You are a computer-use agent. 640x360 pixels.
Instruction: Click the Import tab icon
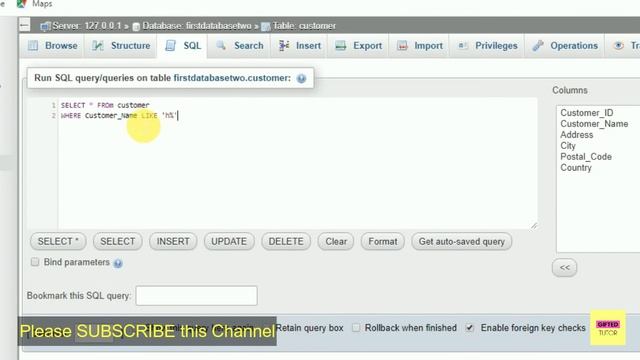(402, 46)
